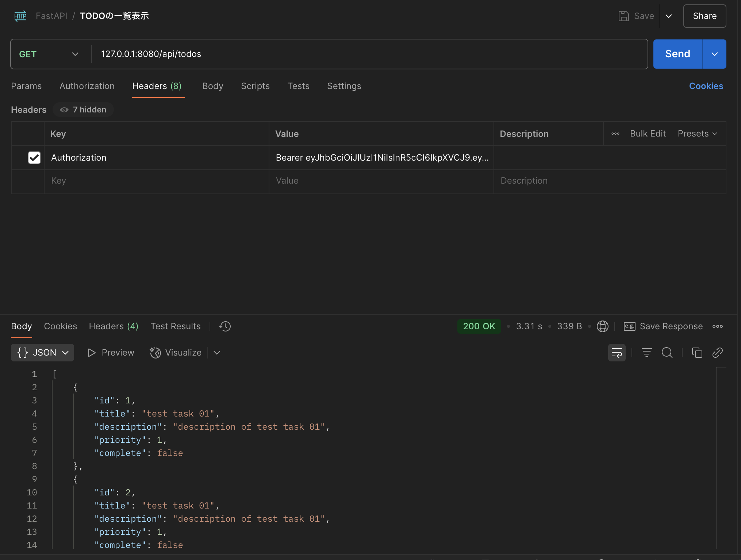Open the JSON format dropdown
This screenshot has width=741, height=560.
coord(43,353)
